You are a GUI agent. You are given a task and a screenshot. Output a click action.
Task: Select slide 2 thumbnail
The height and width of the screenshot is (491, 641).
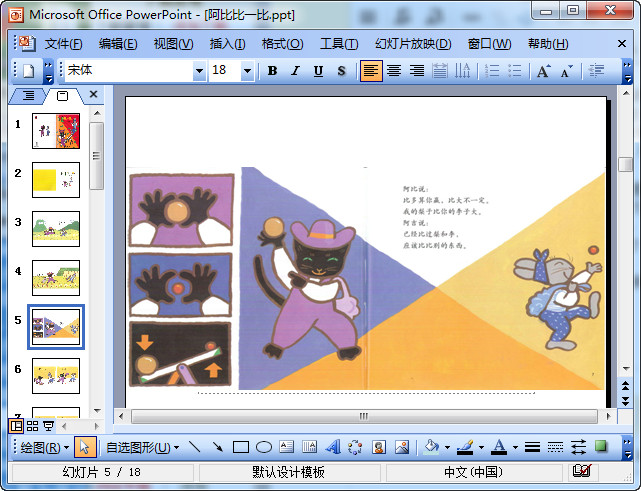pos(56,180)
